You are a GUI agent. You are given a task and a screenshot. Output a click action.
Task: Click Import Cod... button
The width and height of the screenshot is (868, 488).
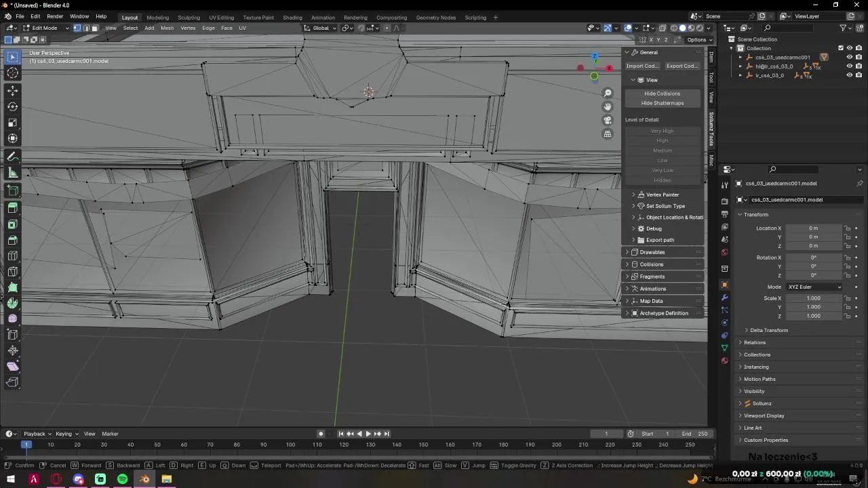click(642, 66)
